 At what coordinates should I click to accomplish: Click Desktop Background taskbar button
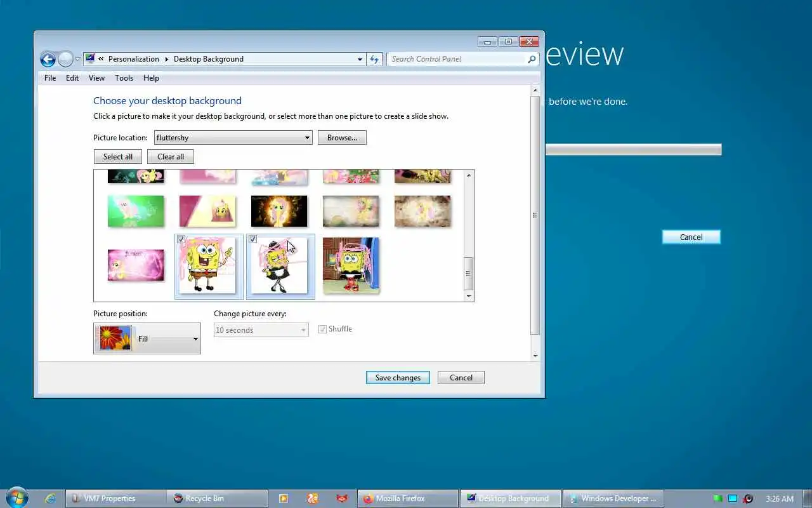pyautogui.click(x=511, y=498)
